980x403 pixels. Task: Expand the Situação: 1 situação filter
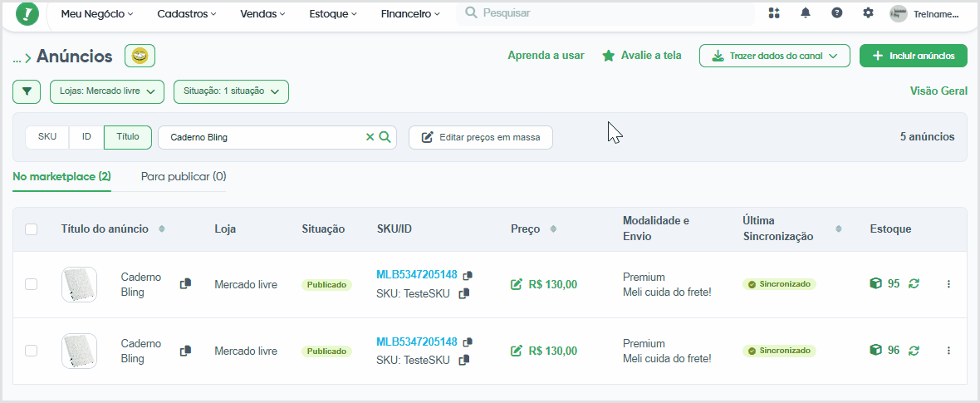point(231,91)
